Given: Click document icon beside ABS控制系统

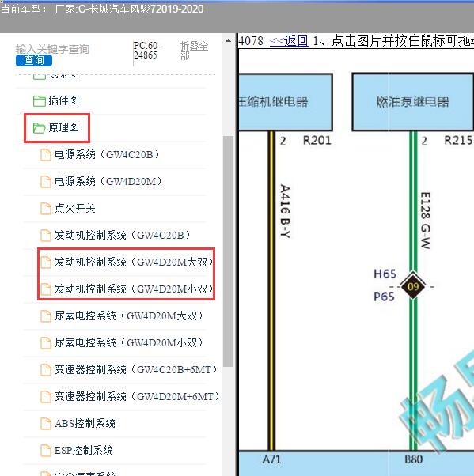Looking at the screenshot, I should point(46,424).
